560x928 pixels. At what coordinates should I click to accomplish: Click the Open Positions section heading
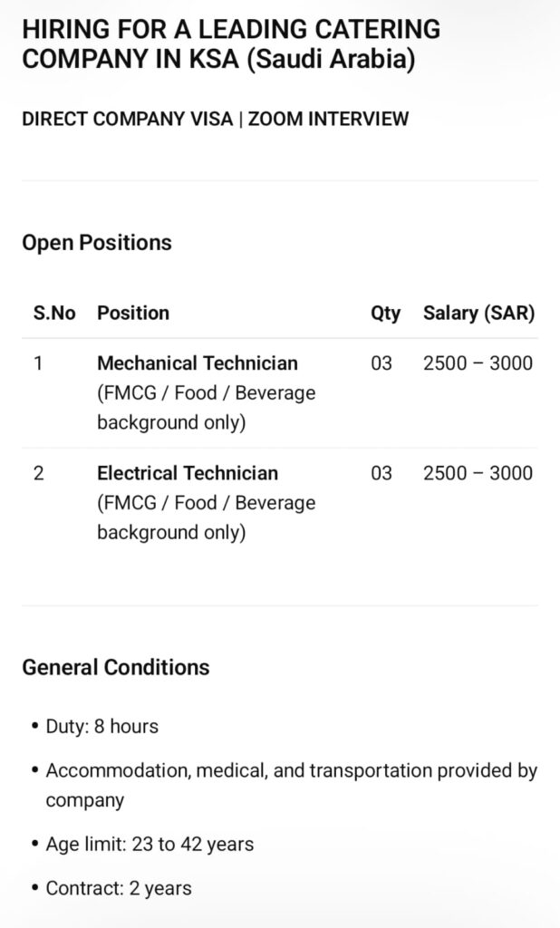[97, 243]
